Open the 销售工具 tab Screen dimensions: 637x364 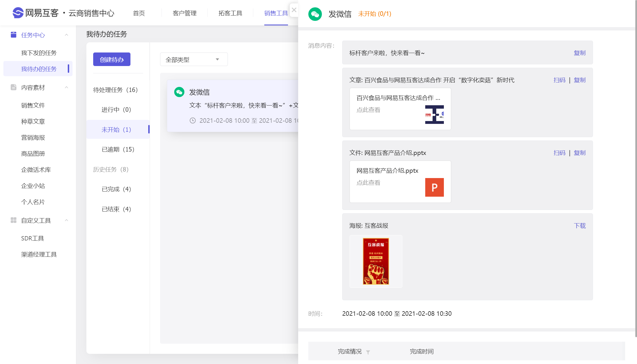pyautogui.click(x=276, y=13)
